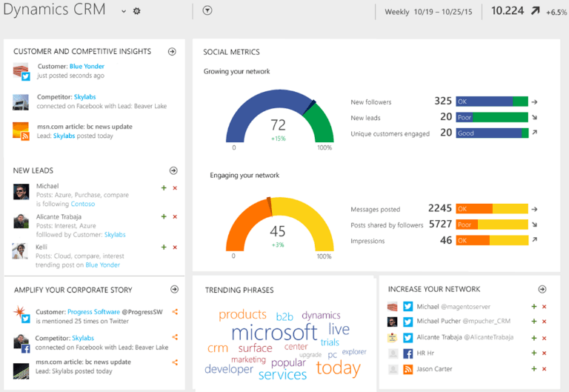Click the Growing your network gauge

[279, 118]
